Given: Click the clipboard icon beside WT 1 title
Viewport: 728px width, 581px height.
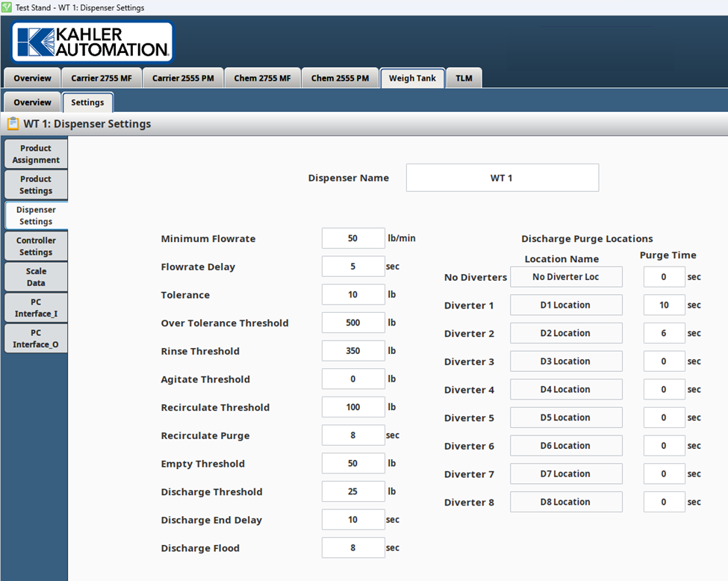Looking at the screenshot, I should click(x=13, y=124).
